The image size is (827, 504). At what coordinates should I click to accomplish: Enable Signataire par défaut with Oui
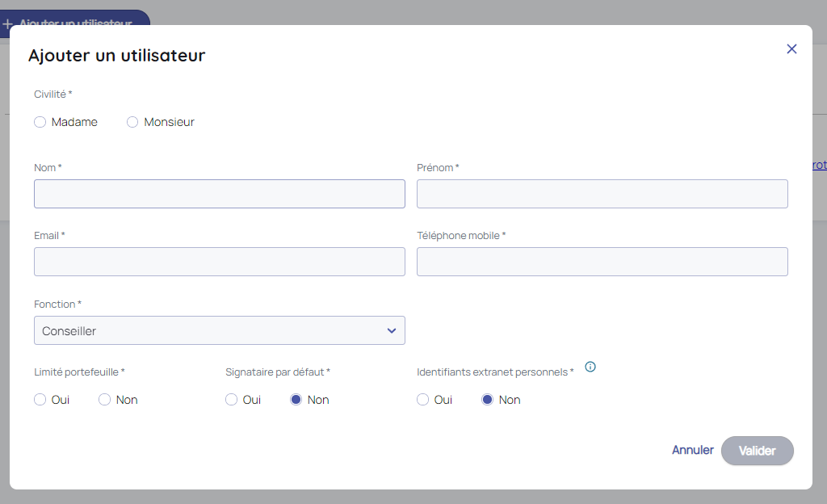pos(232,400)
